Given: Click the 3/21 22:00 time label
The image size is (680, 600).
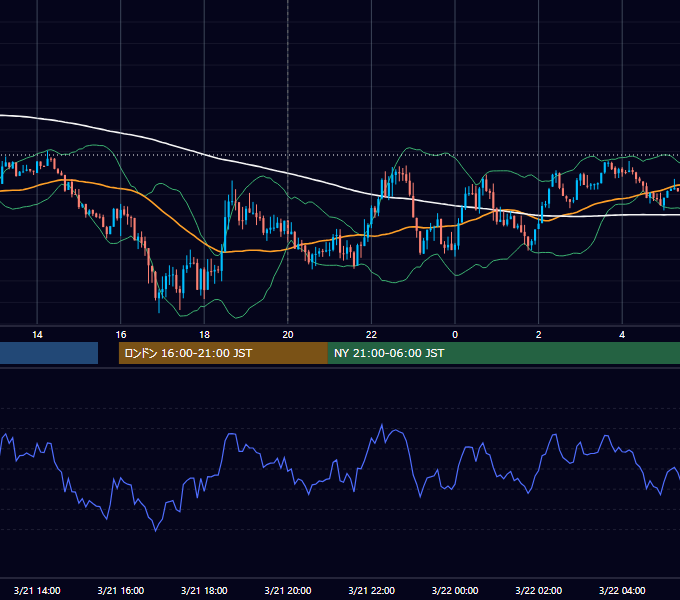Looking at the screenshot, I should click(x=372, y=590).
